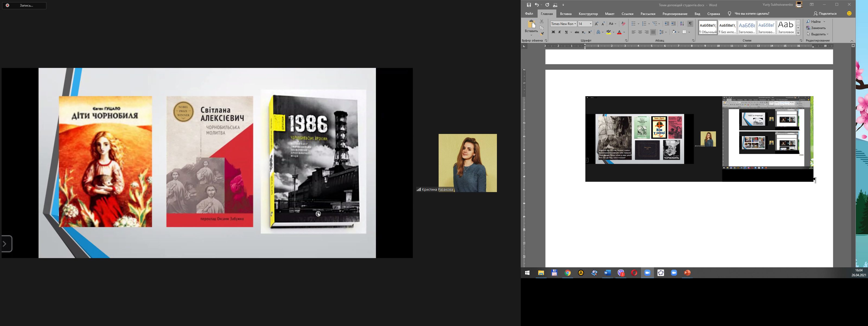
Task: Switch to the Рецензирование tab
Action: click(675, 14)
